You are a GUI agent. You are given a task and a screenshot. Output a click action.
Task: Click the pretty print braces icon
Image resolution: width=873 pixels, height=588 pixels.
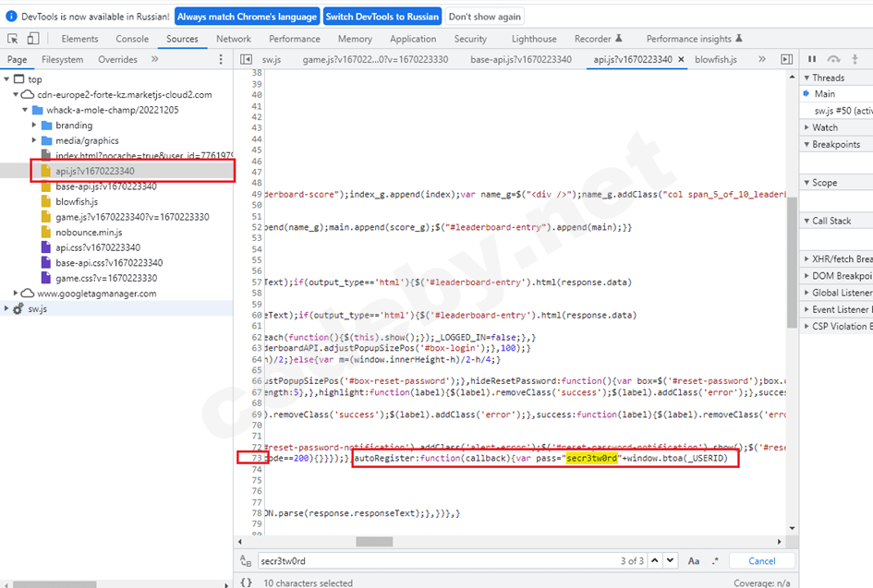[x=246, y=582]
